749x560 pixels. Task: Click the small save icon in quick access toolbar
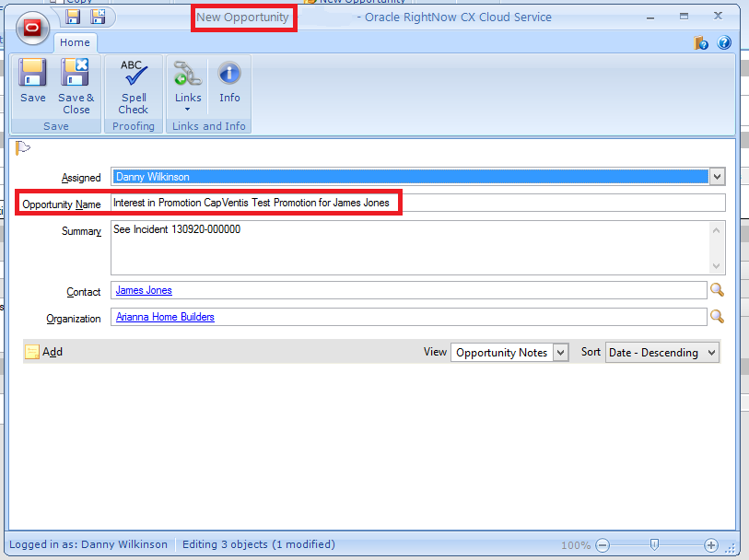click(73, 17)
